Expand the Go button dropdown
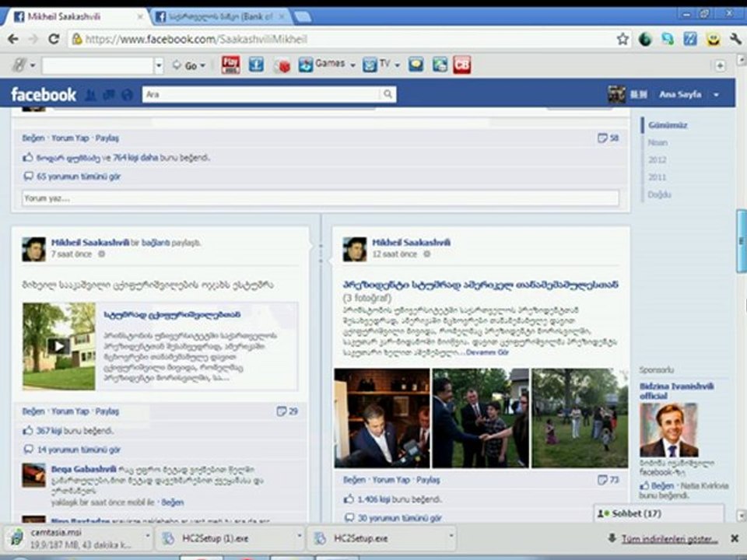Viewport: 747px width, 560px height. click(202, 65)
